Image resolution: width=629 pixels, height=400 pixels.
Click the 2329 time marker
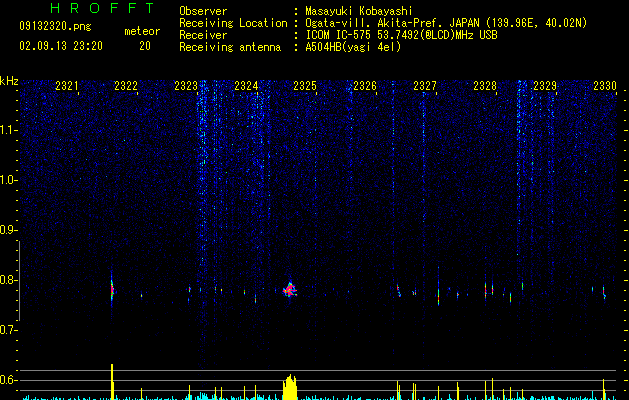[545, 86]
